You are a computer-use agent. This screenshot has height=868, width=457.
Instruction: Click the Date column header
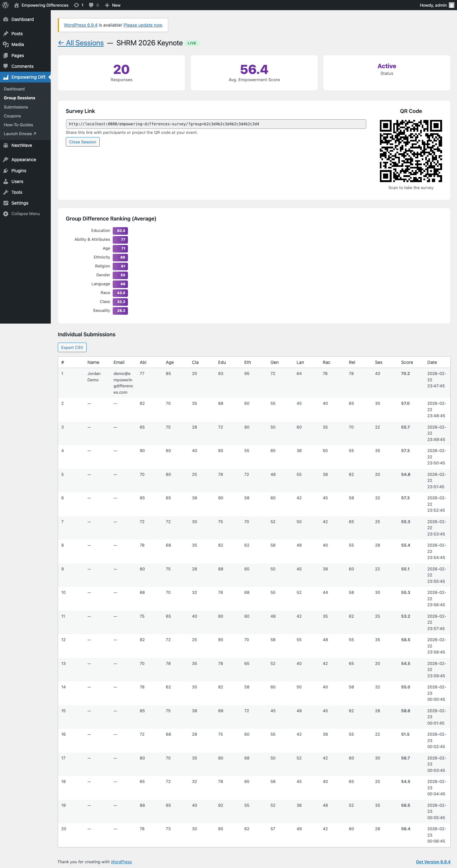[432, 363]
